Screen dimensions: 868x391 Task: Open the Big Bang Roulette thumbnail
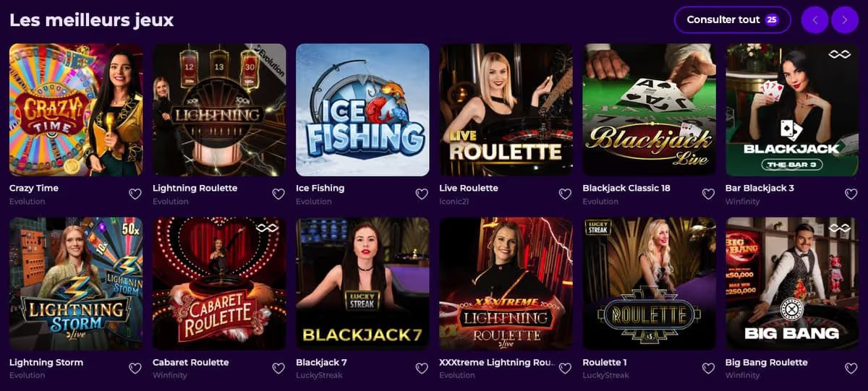(792, 284)
